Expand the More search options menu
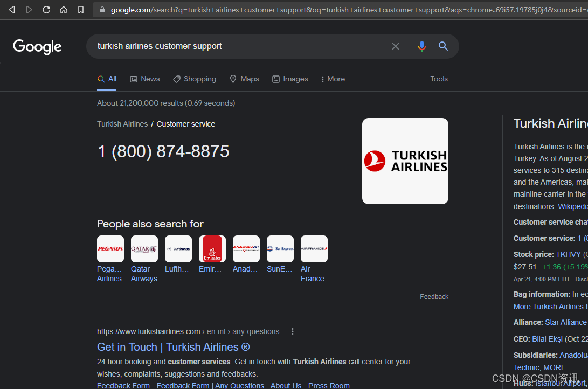Image resolution: width=588 pixels, height=389 pixels. tap(333, 79)
